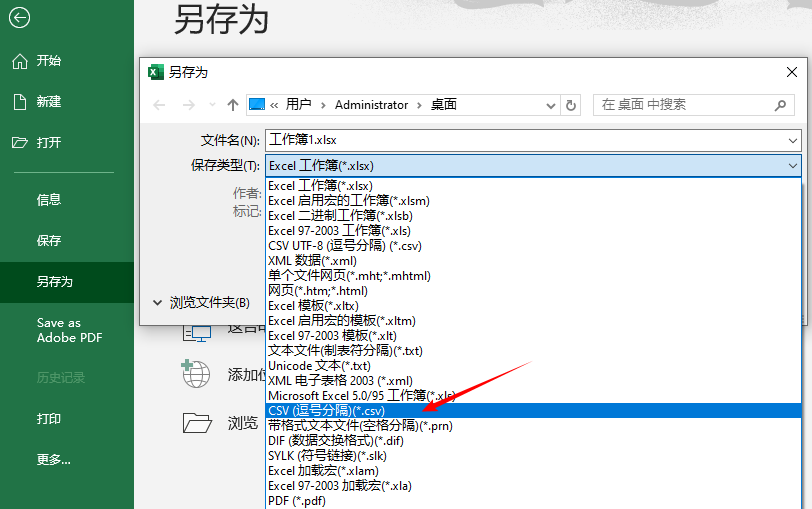This screenshot has width=812, height=509.
Task: Click the 保存类型 combo box
Action: click(x=533, y=166)
